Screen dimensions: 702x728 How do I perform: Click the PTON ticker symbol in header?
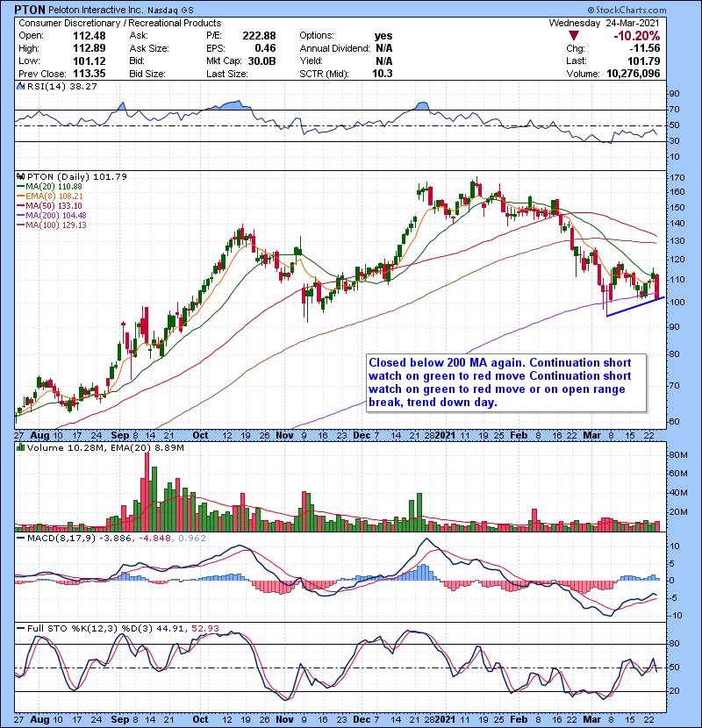[x=30, y=10]
